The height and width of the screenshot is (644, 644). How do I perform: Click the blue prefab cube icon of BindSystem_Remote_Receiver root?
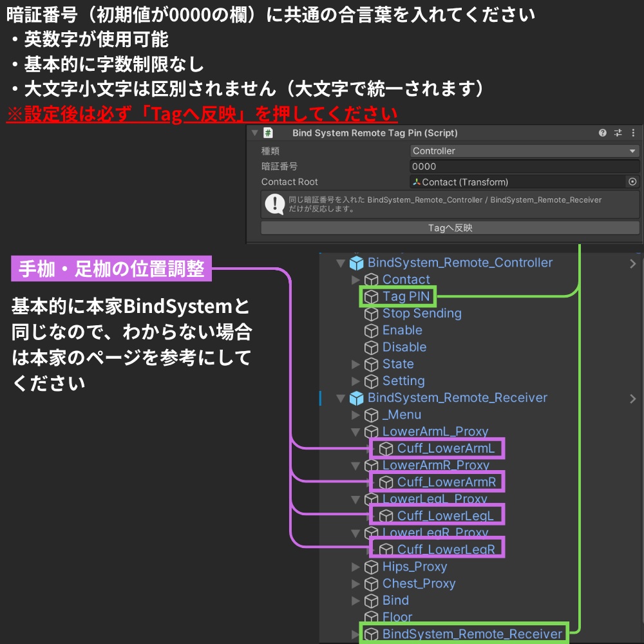(357, 398)
